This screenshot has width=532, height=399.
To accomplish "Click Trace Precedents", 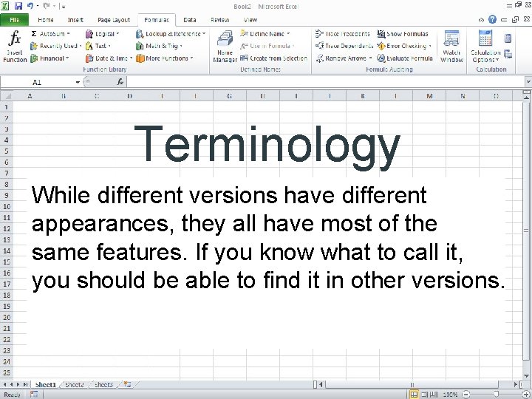I will pyautogui.click(x=342, y=34).
